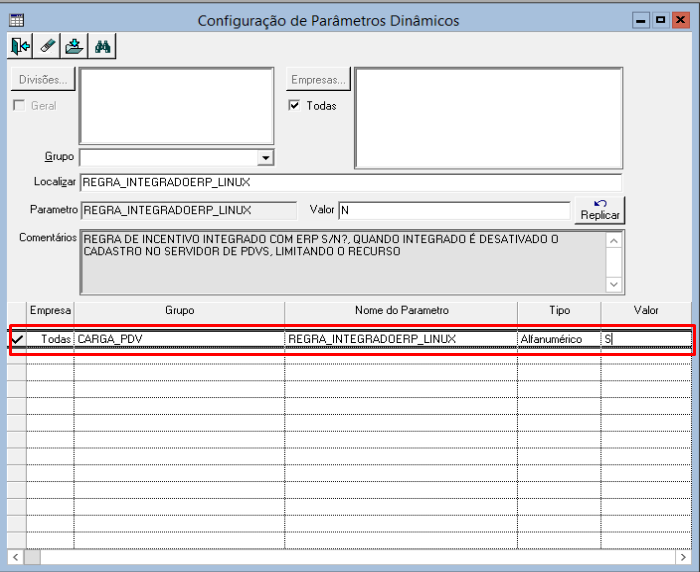Image resolution: width=700 pixels, height=572 pixels.
Task: Click the Nome do Parametro column header
Action: [x=401, y=310]
